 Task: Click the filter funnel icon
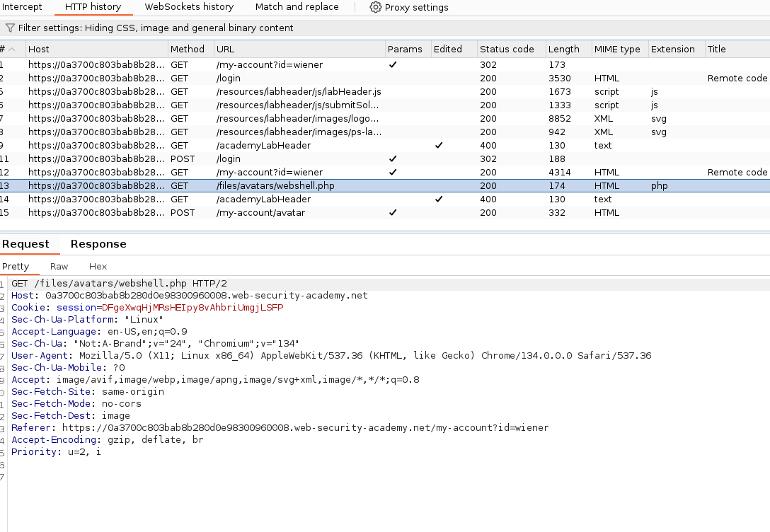coord(10,28)
